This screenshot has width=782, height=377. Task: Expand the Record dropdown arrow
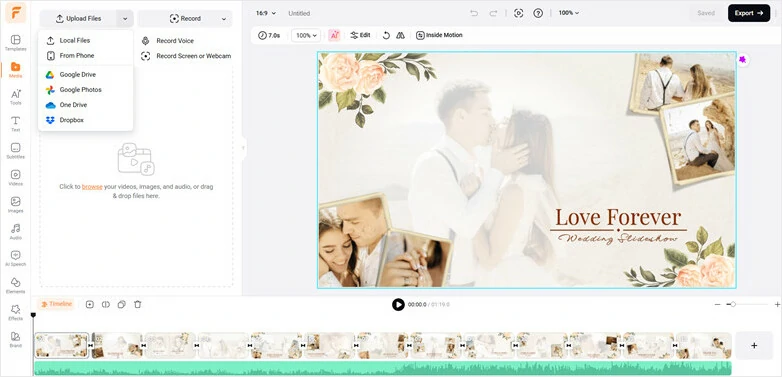224,19
